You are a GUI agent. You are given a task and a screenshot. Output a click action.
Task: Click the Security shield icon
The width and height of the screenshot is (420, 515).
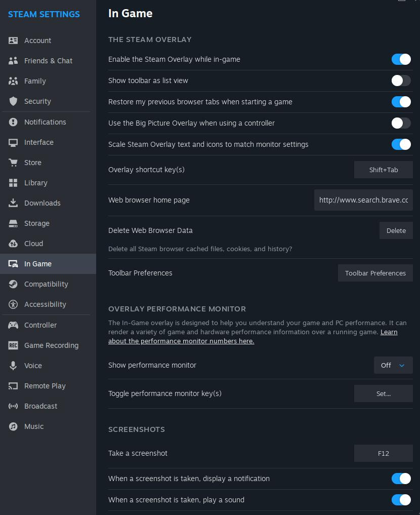13,101
